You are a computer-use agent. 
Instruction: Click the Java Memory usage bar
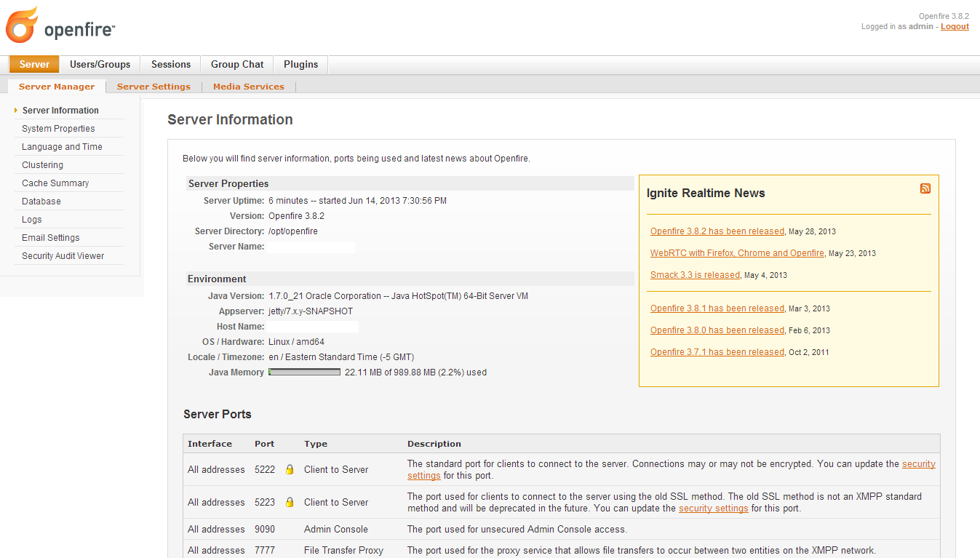point(303,372)
